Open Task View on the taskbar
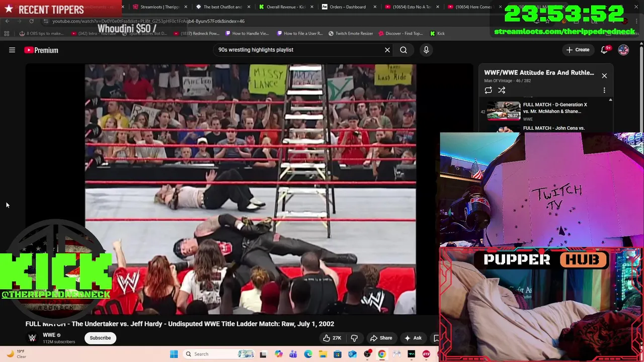Screen dimensions: 644x362 tap(263, 354)
